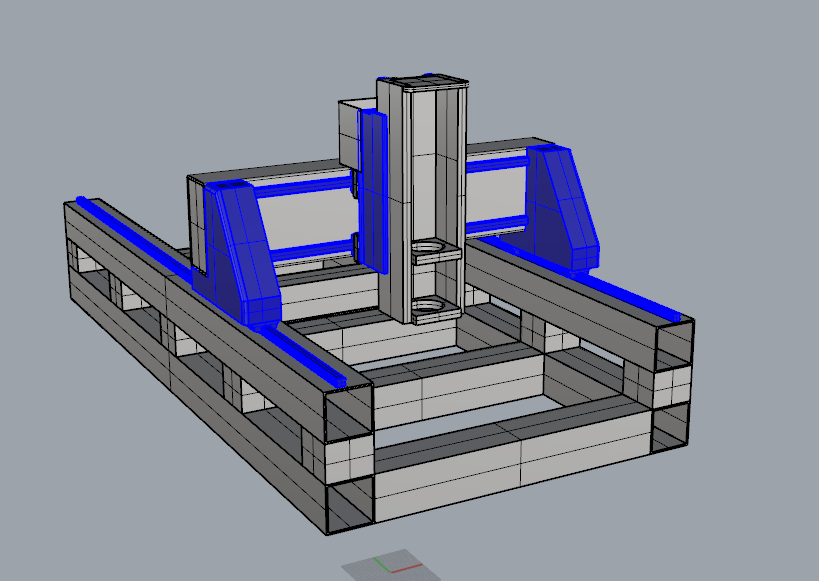Select the top cap of the Z column
This screenshot has width=819, height=581.
[421, 81]
